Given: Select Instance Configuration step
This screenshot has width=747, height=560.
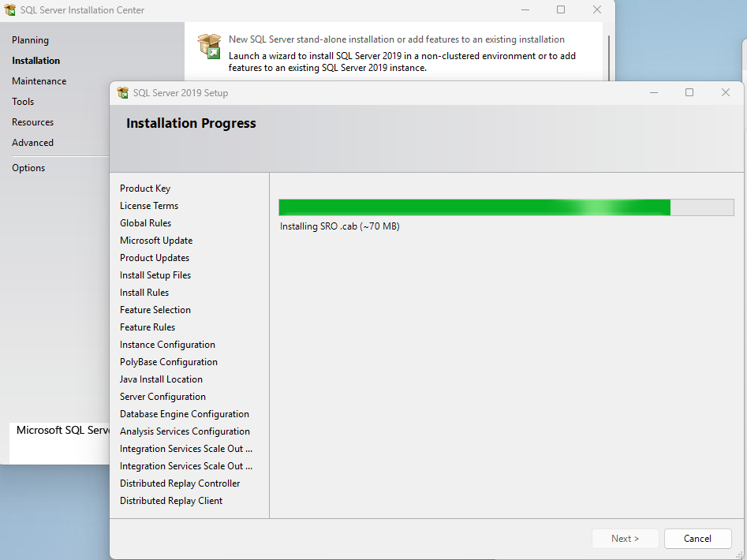Looking at the screenshot, I should pyautogui.click(x=168, y=345).
